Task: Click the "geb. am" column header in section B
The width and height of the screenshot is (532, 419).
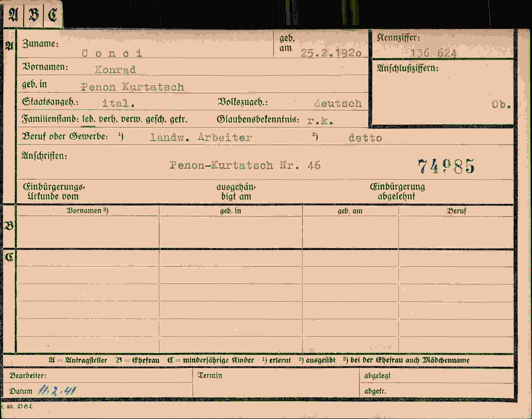Action: pos(350,211)
